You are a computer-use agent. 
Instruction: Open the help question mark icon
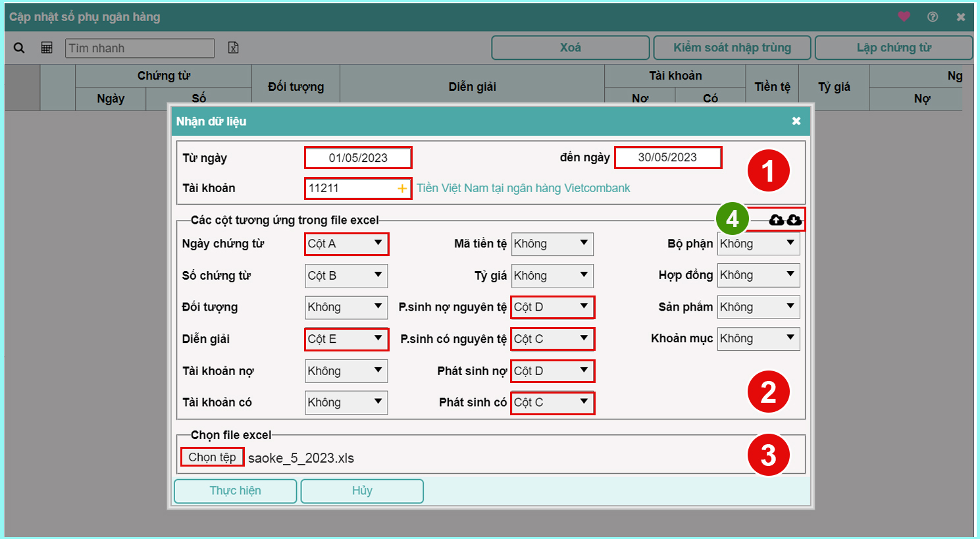click(x=933, y=17)
